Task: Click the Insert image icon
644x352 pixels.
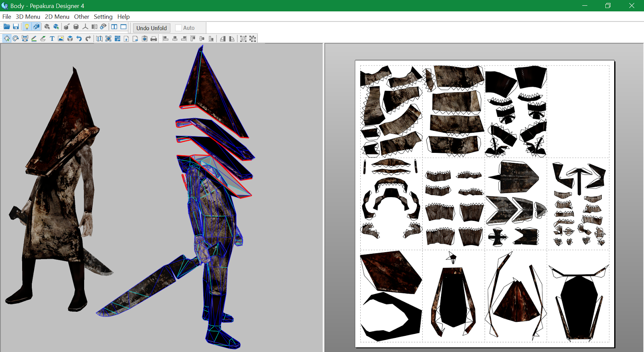Action: click(61, 39)
